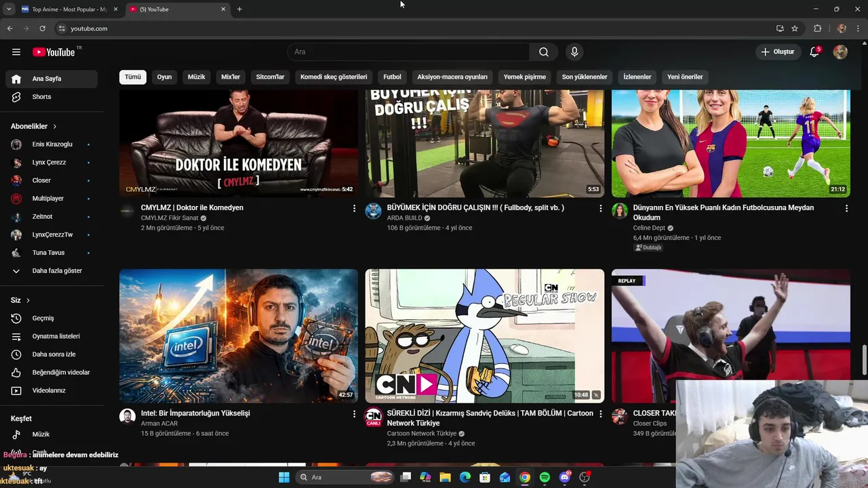Play the Doktor ile Komedyen thumbnail
Screen dimensions: 868x488
(x=239, y=144)
